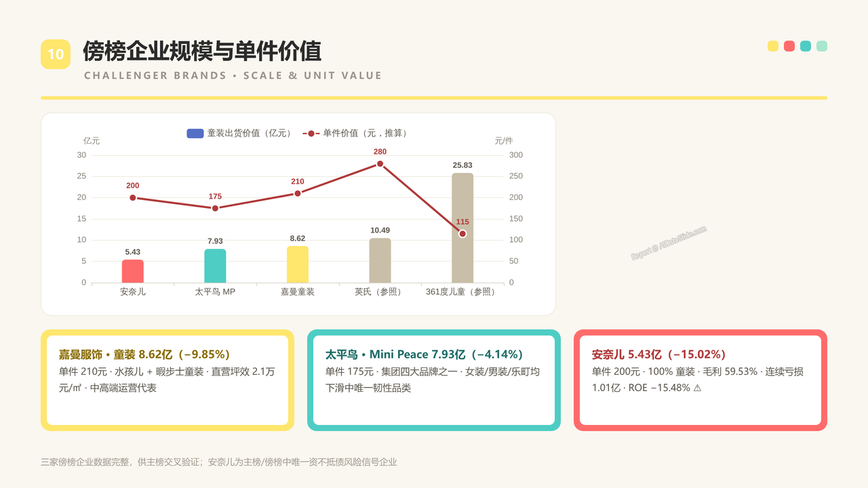Click the right axis tick label 300

point(515,155)
